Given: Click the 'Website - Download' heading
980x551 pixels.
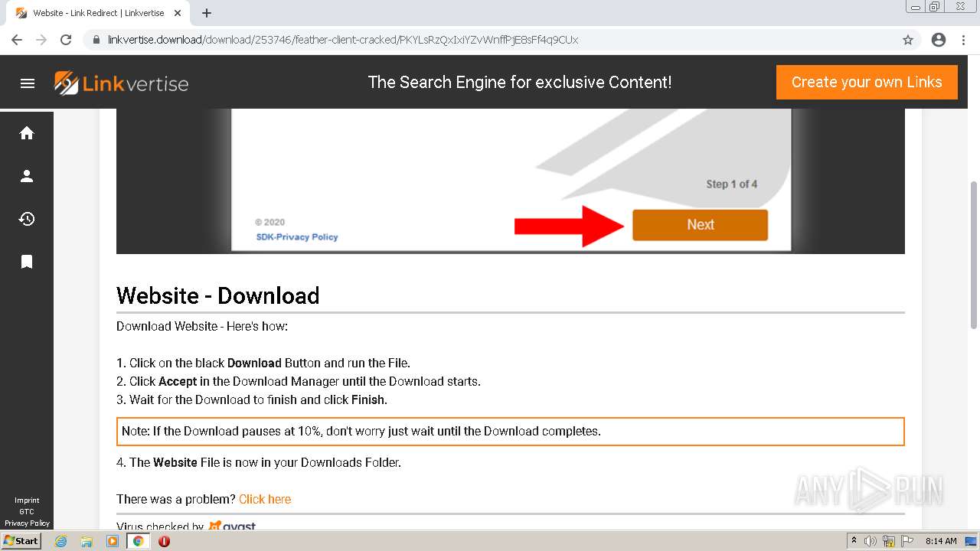Looking at the screenshot, I should (218, 295).
